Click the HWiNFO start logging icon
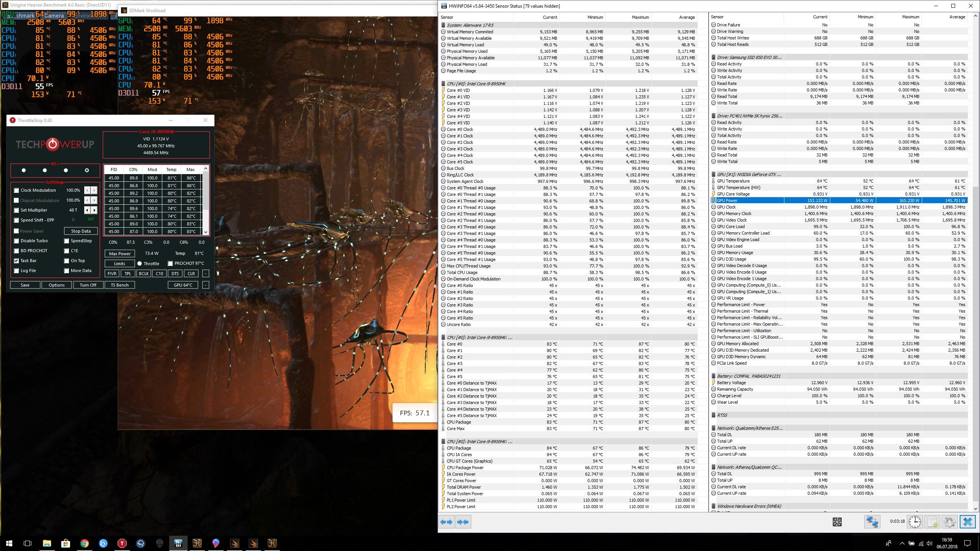 pos(932,522)
